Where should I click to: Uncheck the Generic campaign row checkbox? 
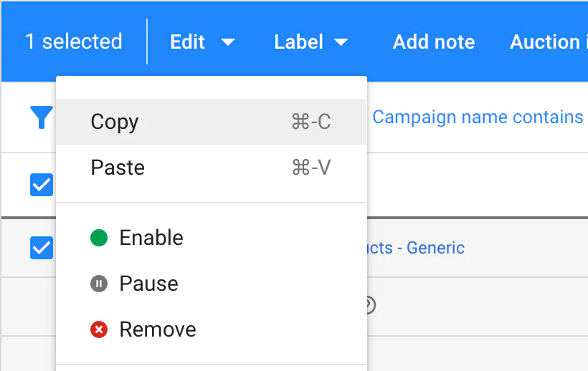point(41,248)
